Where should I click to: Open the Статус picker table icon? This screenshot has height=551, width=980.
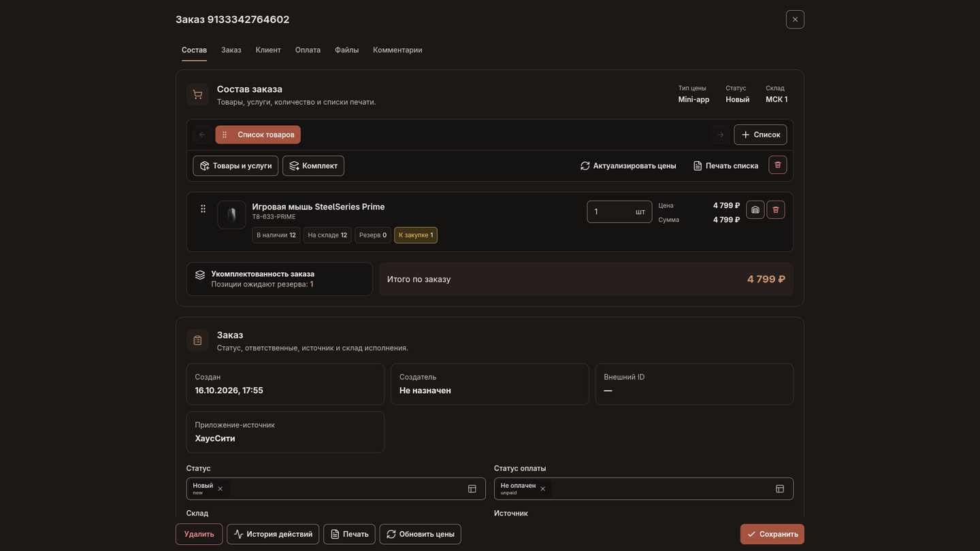point(472,489)
